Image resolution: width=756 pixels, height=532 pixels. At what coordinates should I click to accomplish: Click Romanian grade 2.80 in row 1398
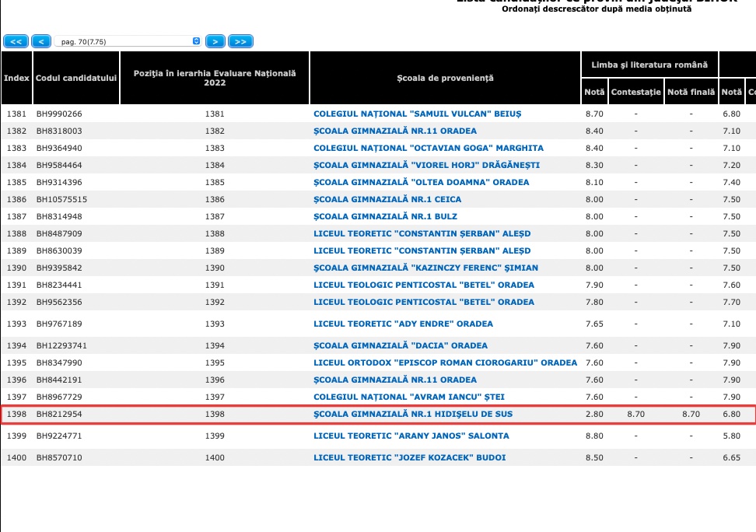pyautogui.click(x=594, y=414)
